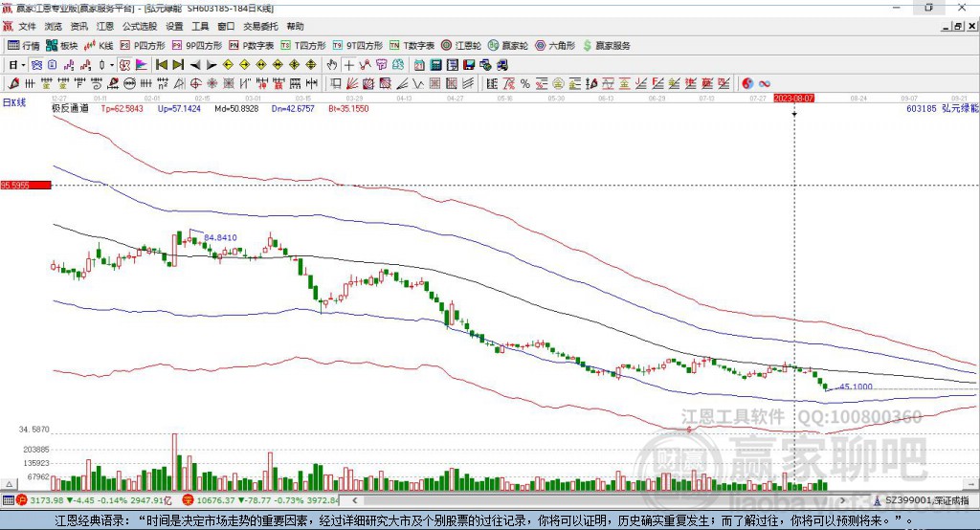Open the 设置 menu
This screenshot has height=530, width=980.
[x=174, y=26]
